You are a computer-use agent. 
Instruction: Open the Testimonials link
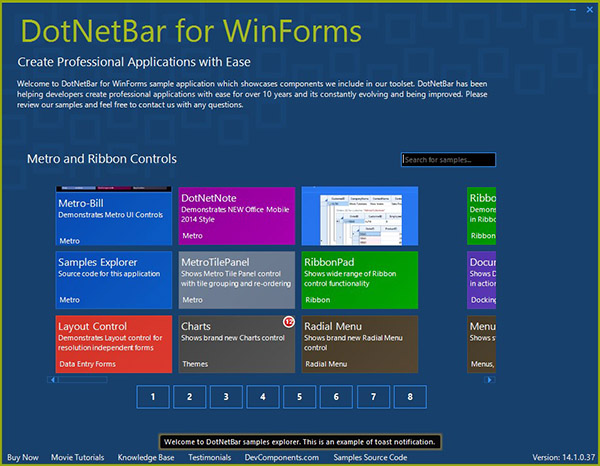[x=210, y=457]
